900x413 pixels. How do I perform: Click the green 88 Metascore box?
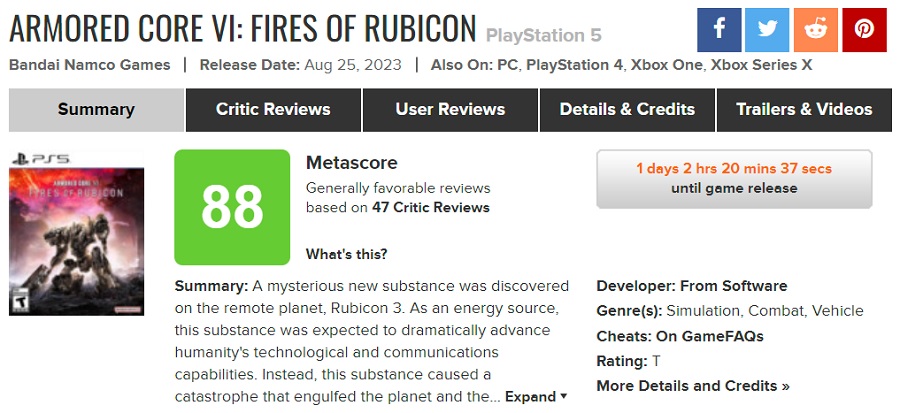tap(232, 207)
